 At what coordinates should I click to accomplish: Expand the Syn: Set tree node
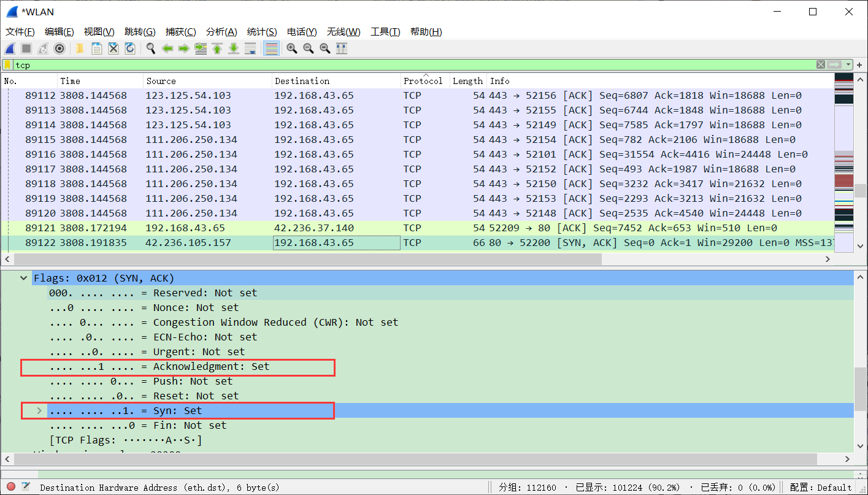coord(39,410)
